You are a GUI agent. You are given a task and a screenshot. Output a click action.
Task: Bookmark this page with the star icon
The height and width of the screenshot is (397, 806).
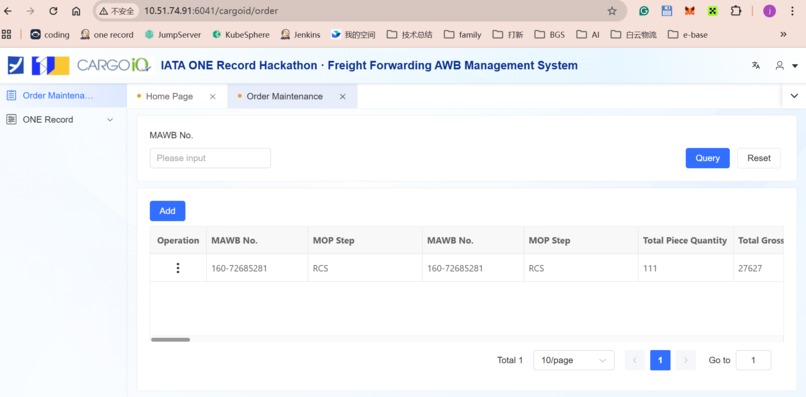612,11
